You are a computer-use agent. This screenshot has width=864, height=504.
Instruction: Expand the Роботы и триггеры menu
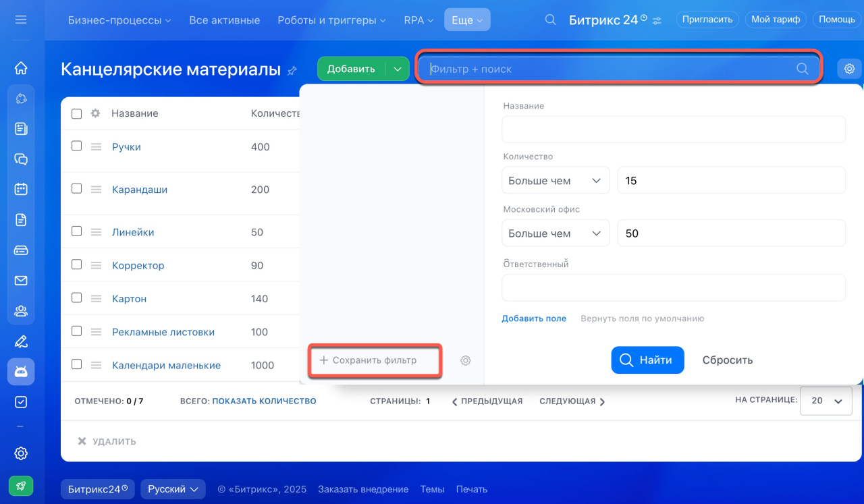[331, 20]
